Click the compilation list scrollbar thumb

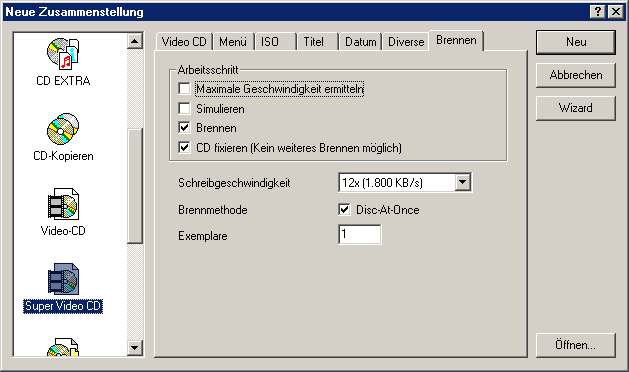(x=135, y=186)
